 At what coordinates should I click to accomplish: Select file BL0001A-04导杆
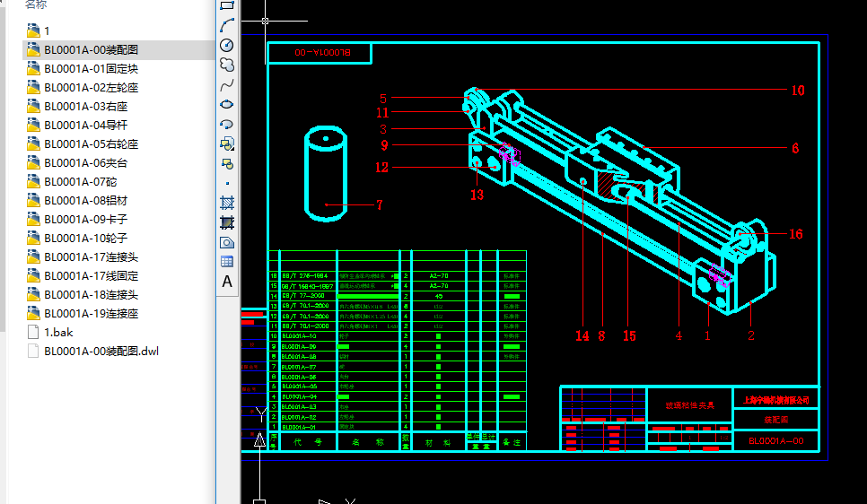(86, 125)
